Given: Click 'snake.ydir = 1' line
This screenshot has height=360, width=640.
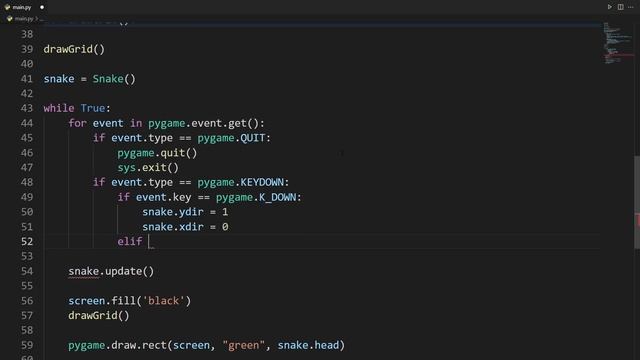Looking at the screenshot, I should (x=185, y=212).
